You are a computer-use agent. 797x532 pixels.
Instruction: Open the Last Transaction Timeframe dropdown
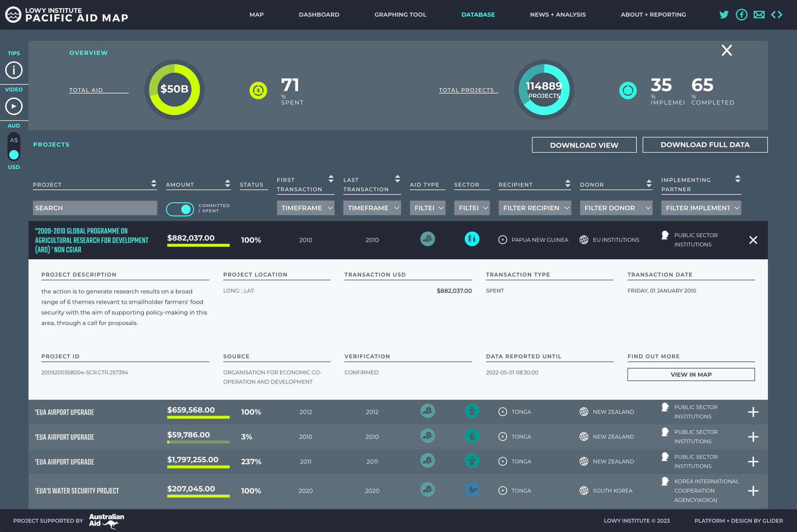pos(372,208)
